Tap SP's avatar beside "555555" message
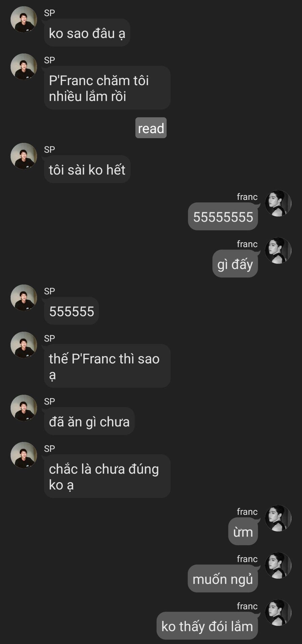 24,298
